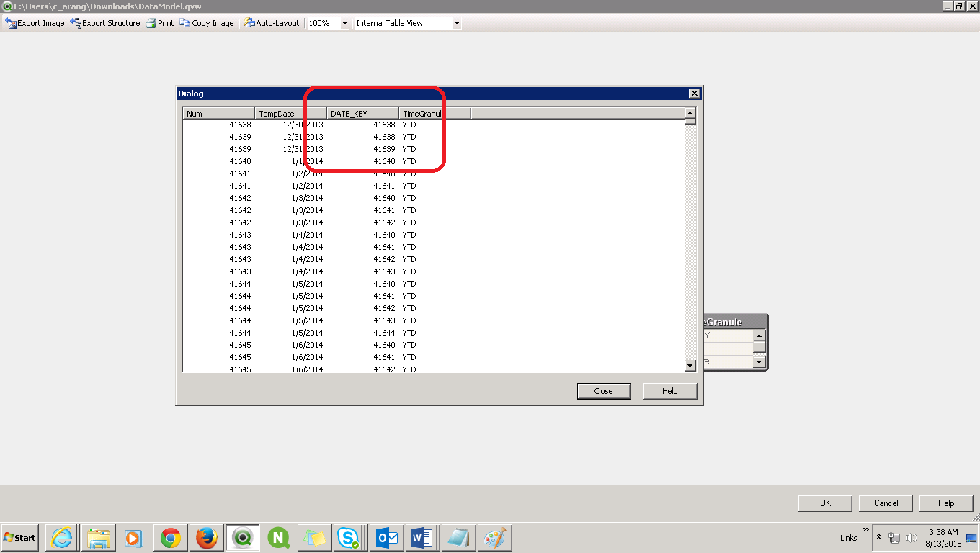Click the Help button in the Dialog
Viewport: 980px width, 553px height.
tap(669, 391)
